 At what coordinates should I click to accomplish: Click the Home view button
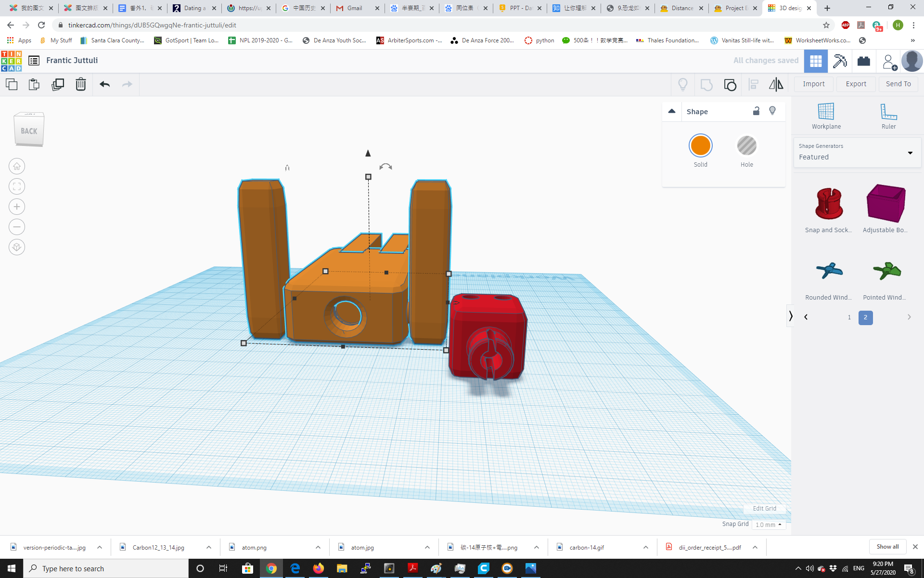click(x=17, y=166)
